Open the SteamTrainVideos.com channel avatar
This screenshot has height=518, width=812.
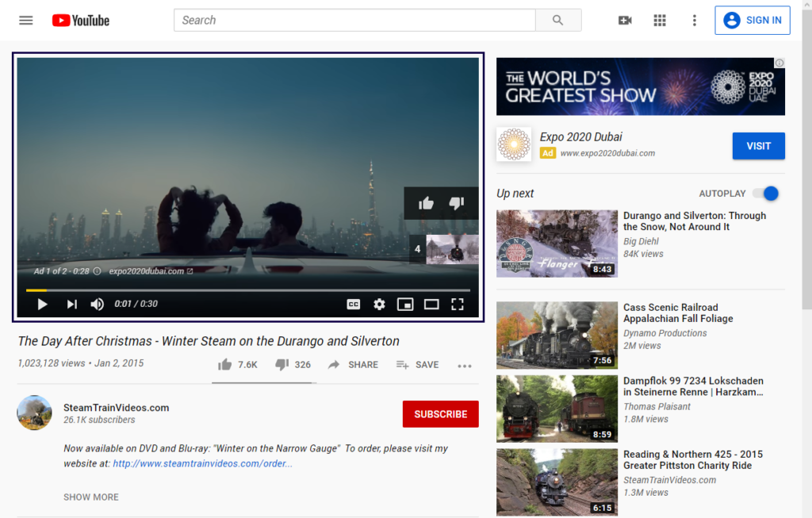[x=34, y=412]
